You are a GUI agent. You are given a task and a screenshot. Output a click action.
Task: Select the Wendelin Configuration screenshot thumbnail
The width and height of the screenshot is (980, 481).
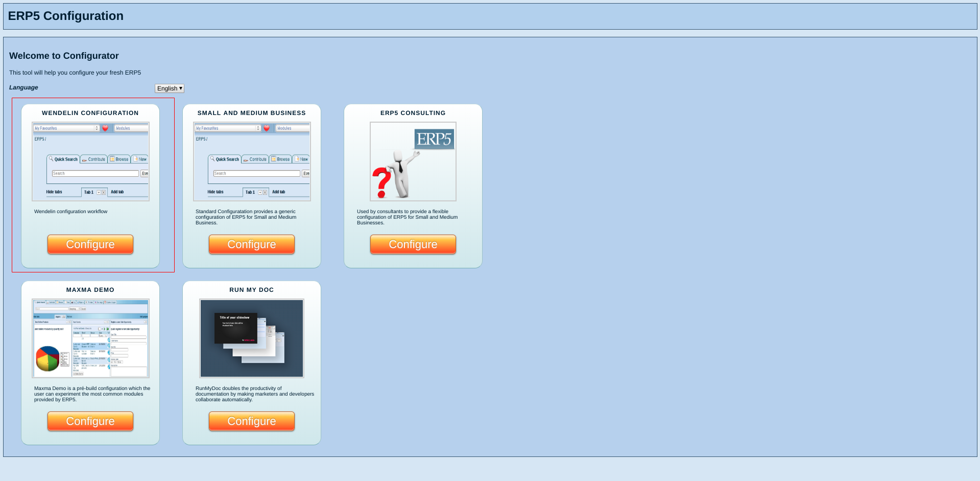tap(90, 162)
